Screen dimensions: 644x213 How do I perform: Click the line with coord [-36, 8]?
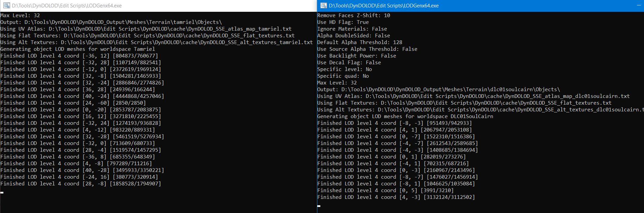(78, 157)
